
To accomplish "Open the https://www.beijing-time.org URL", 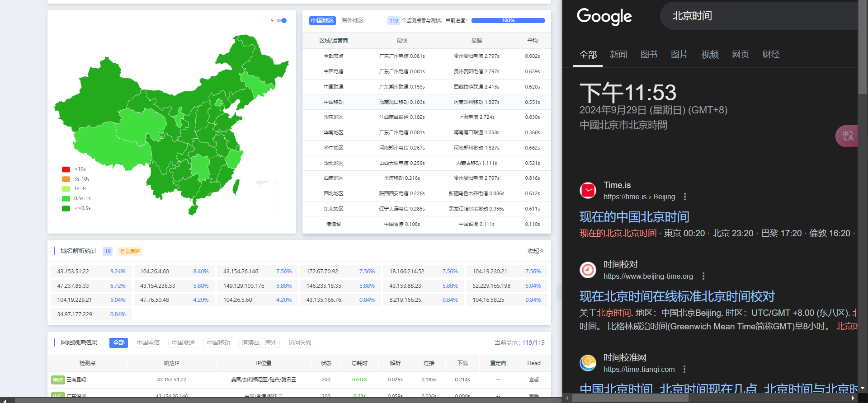I will (x=648, y=276).
